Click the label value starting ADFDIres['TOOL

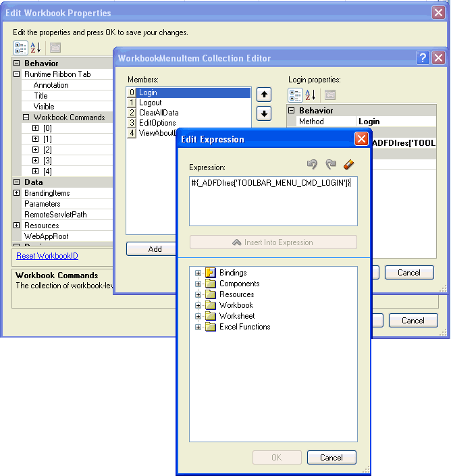click(404, 143)
